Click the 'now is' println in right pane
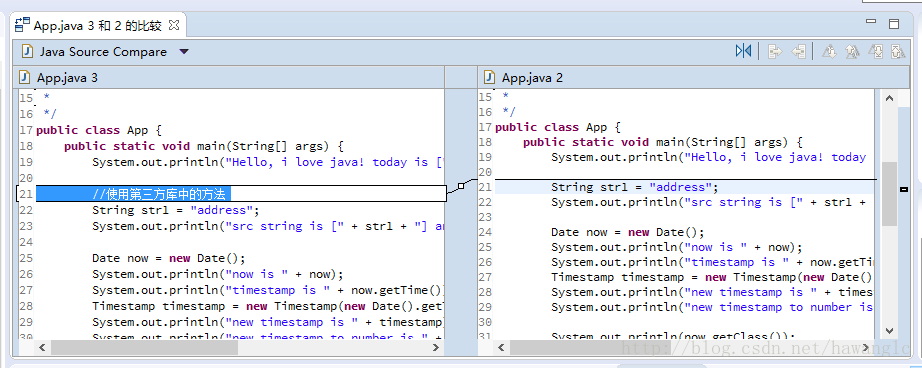 (x=676, y=247)
